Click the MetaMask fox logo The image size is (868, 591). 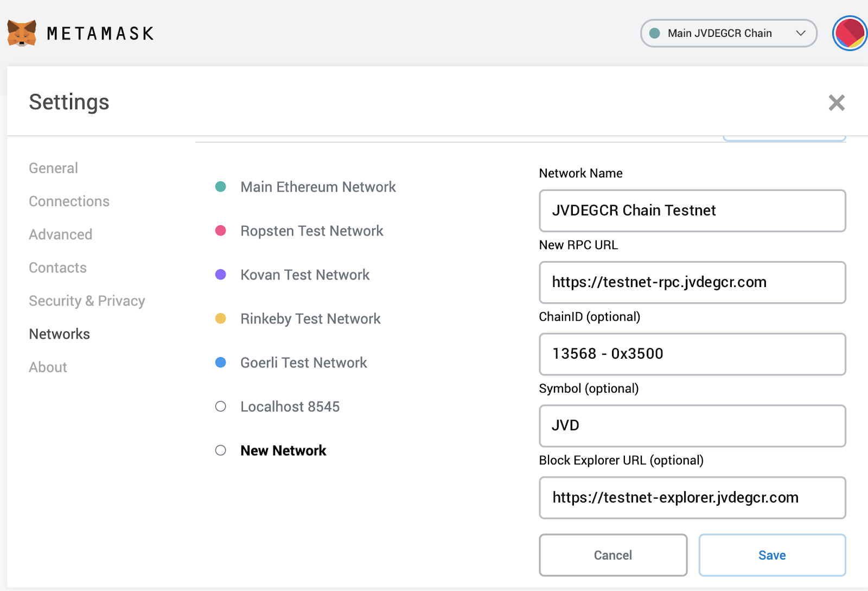coord(22,33)
